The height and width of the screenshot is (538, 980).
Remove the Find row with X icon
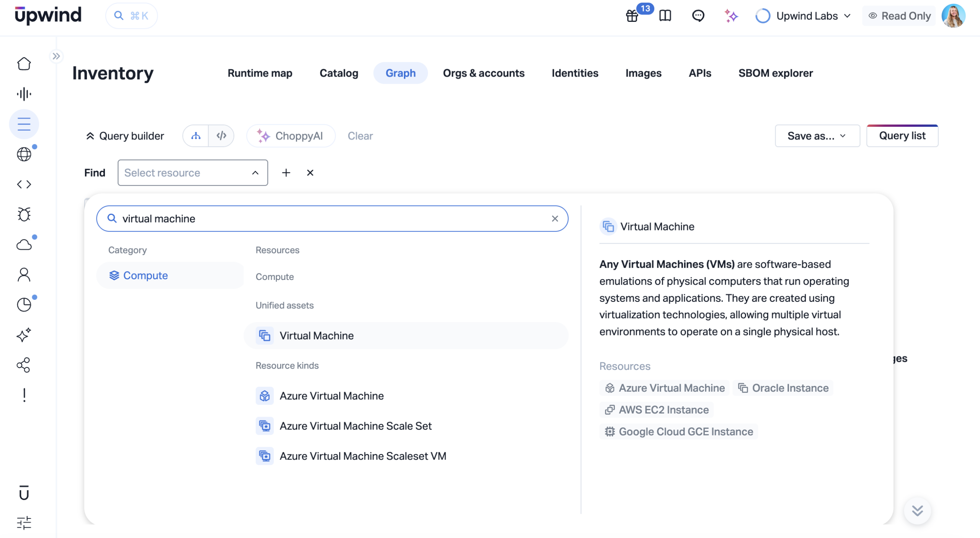click(x=310, y=173)
